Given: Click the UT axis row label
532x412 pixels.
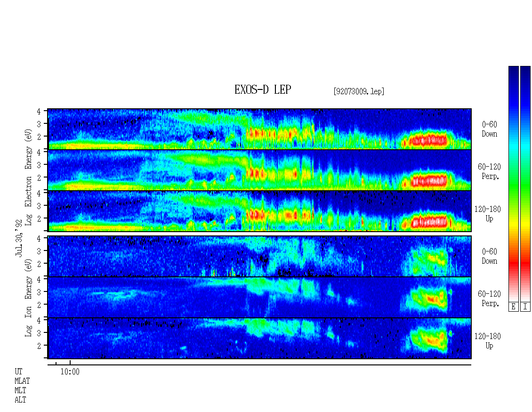Looking at the screenshot, I should point(18,372).
